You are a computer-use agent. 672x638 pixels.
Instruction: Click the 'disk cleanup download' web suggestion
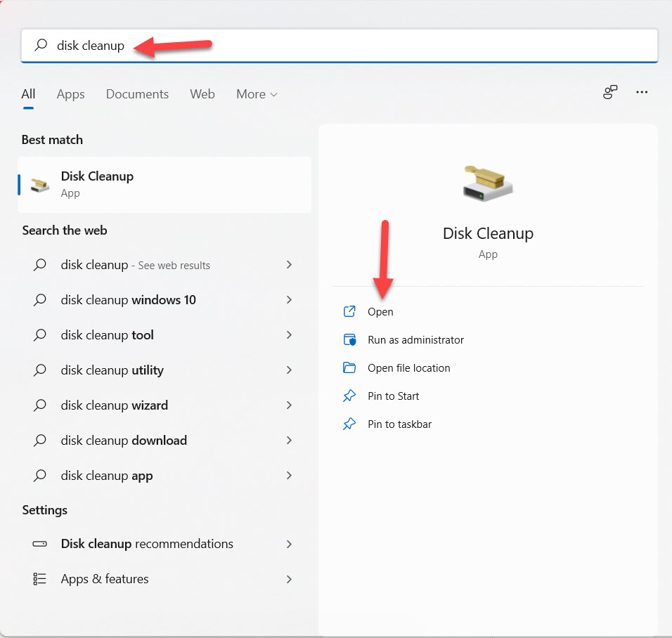pyautogui.click(x=124, y=441)
